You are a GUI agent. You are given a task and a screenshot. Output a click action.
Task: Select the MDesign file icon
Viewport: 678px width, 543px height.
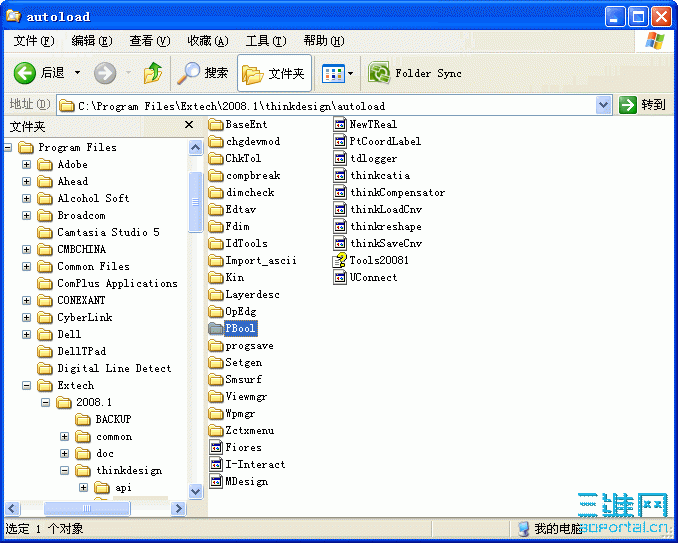[x=216, y=482]
